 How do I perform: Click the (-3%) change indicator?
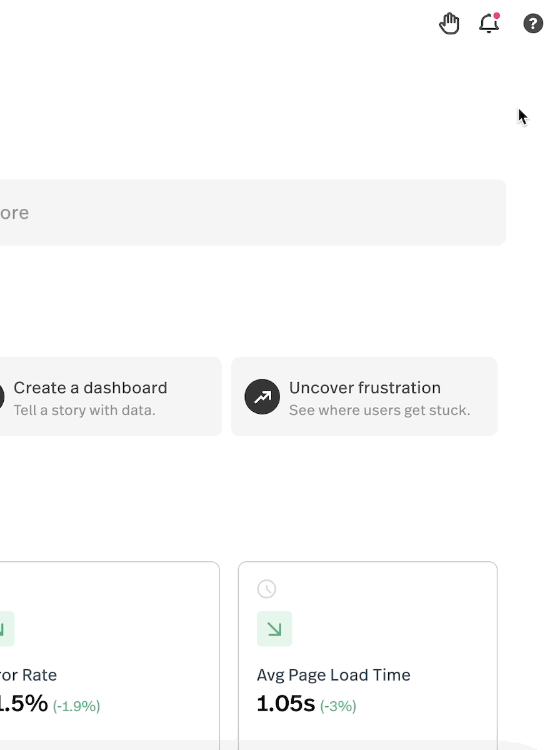338,706
